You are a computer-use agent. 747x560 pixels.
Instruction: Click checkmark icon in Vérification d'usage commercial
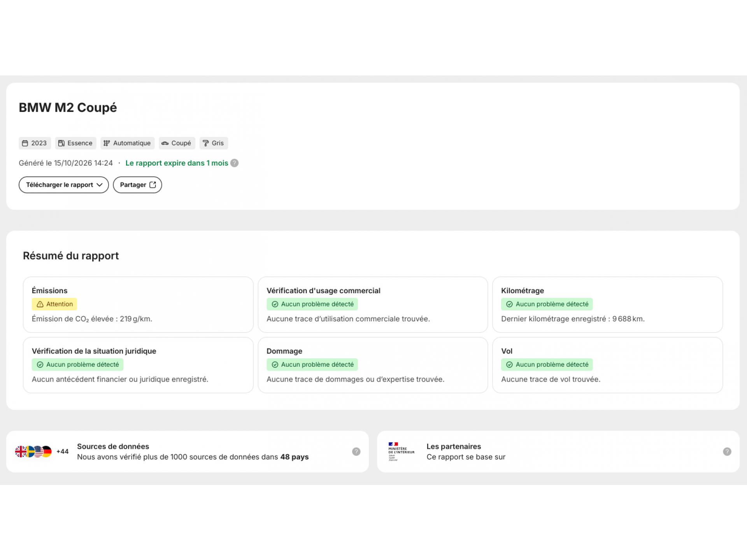275,304
